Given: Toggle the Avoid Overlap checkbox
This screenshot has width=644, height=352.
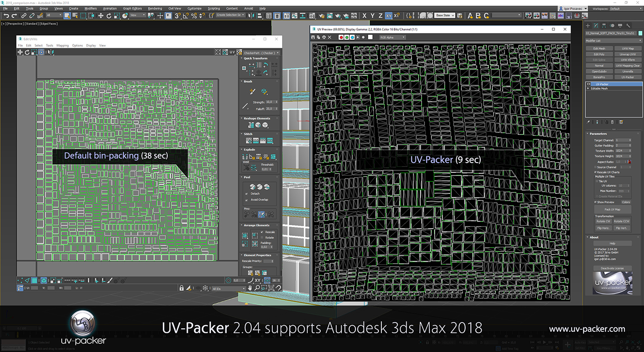Looking at the screenshot, I should coord(246,200).
